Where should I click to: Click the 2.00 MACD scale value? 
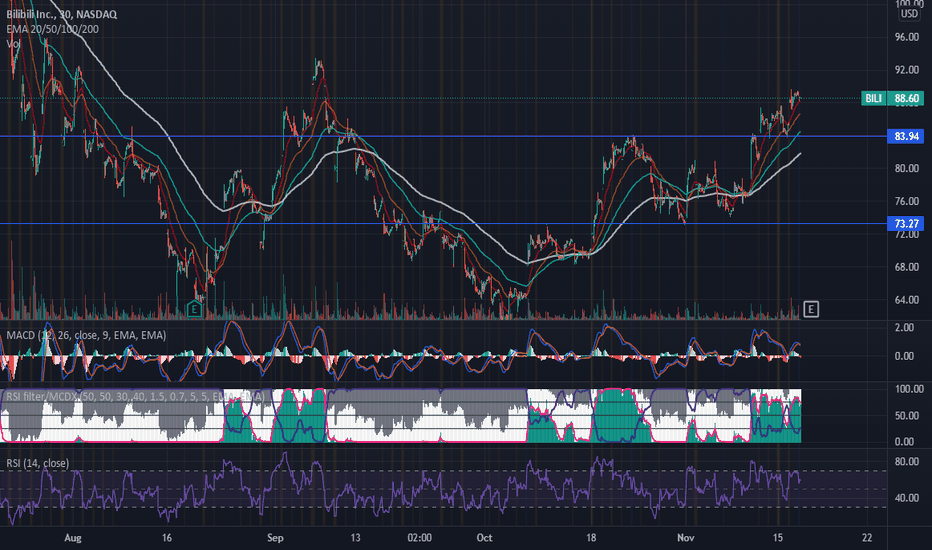point(905,328)
